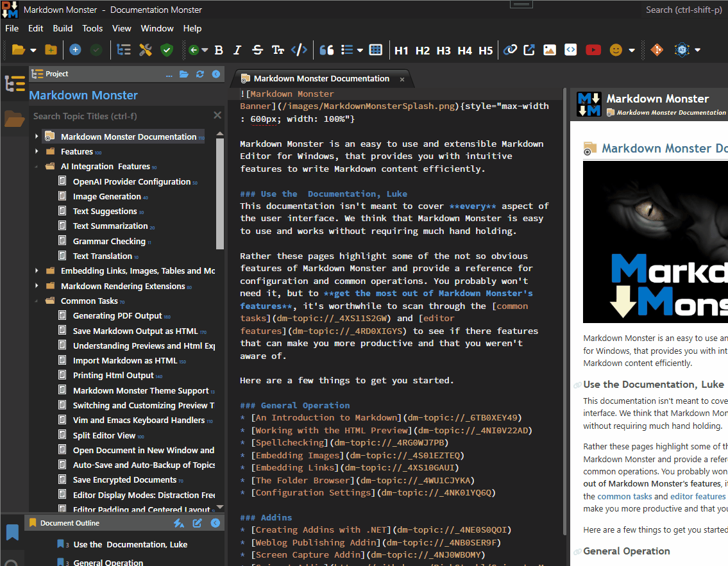The image size is (728, 566).
Task: Create a new topic with blue plus icon
Action: click(x=75, y=49)
